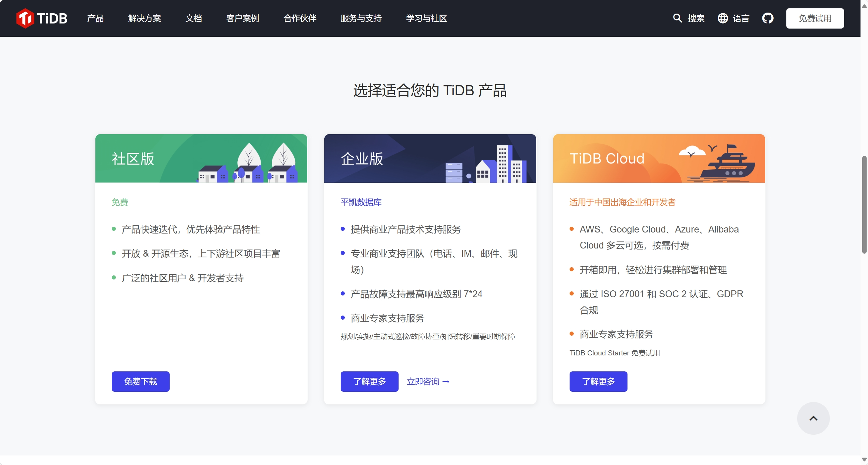Click the search magnifier icon
This screenshot has height=465, width=868.
[x=677, y=18]
